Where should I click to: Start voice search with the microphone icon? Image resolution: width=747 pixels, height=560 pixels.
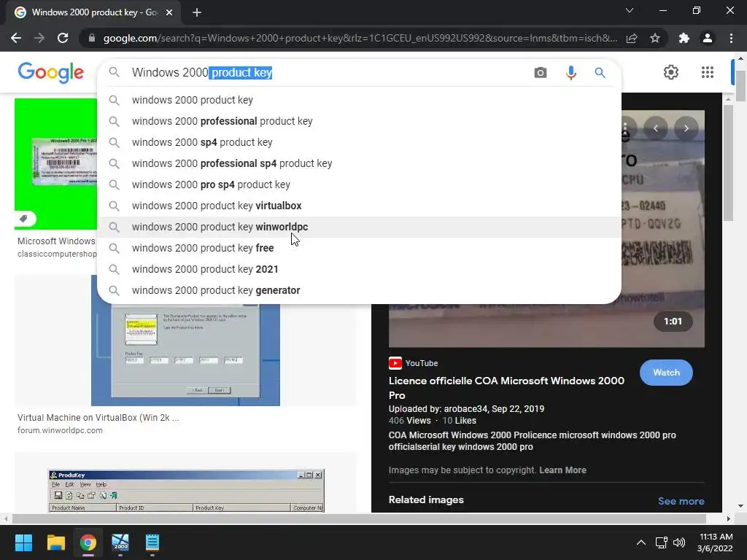pos(570,72)
